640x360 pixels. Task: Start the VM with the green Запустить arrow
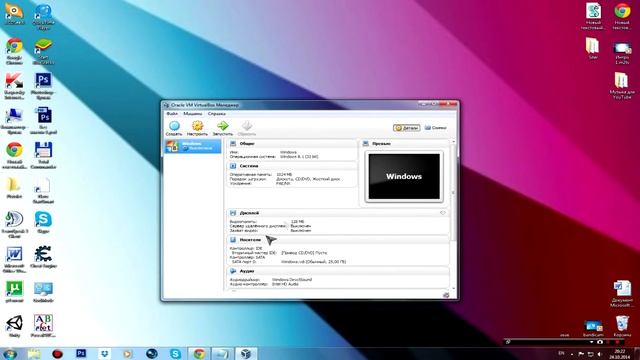[x=222, y=128]
